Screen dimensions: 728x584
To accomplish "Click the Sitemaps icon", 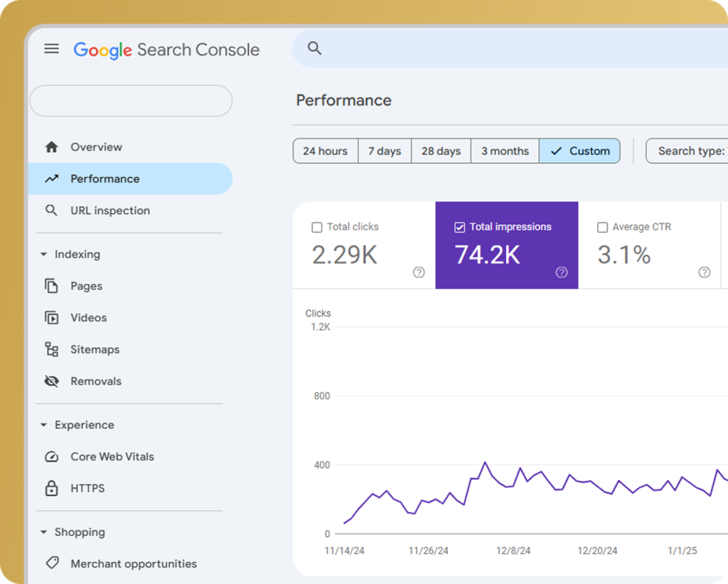I will [x=51, y=349].
